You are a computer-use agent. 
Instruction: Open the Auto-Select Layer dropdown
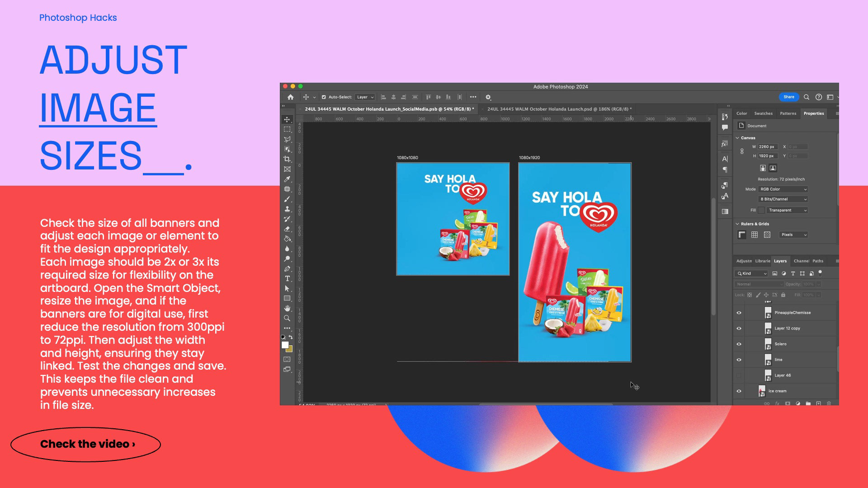point(365,97)
